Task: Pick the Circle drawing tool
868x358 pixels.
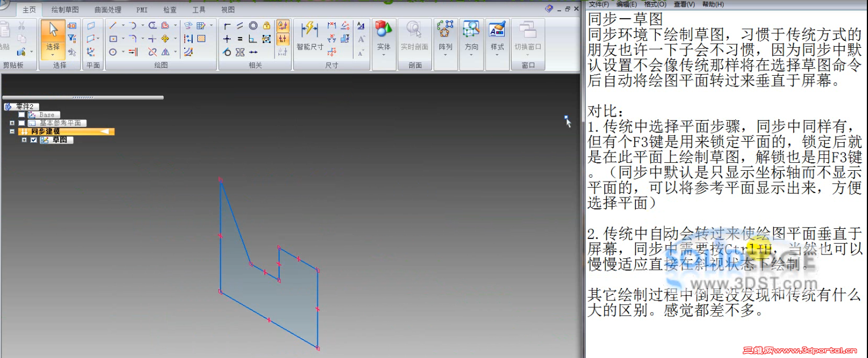Action: click(113, 52)
